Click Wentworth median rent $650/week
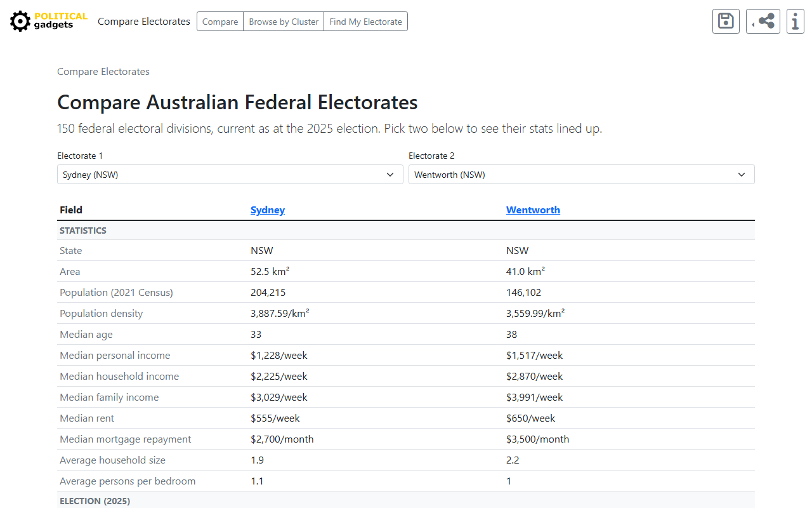Viewport: 812px width, 508px height. (x=531, y=418)
